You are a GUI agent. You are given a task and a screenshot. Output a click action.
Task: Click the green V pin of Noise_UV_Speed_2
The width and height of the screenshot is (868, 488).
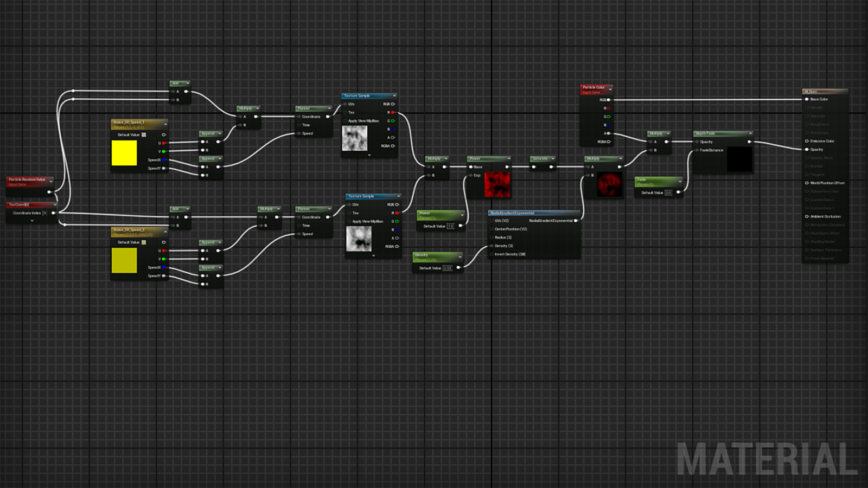tap(163, 259)
